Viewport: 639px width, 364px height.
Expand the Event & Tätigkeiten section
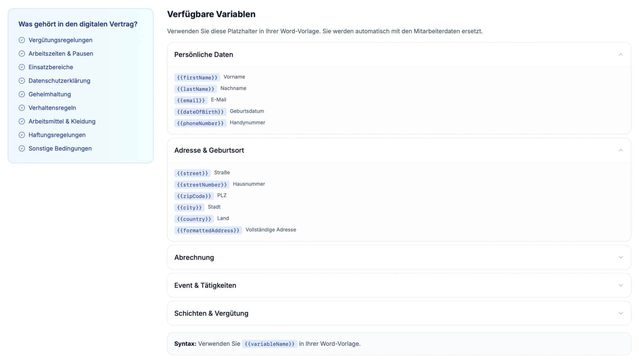point(620,285)
